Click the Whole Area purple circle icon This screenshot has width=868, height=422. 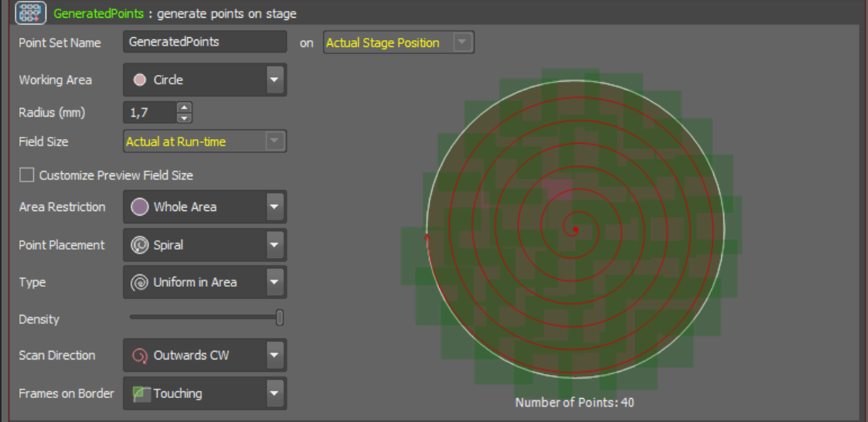(140, 206)
